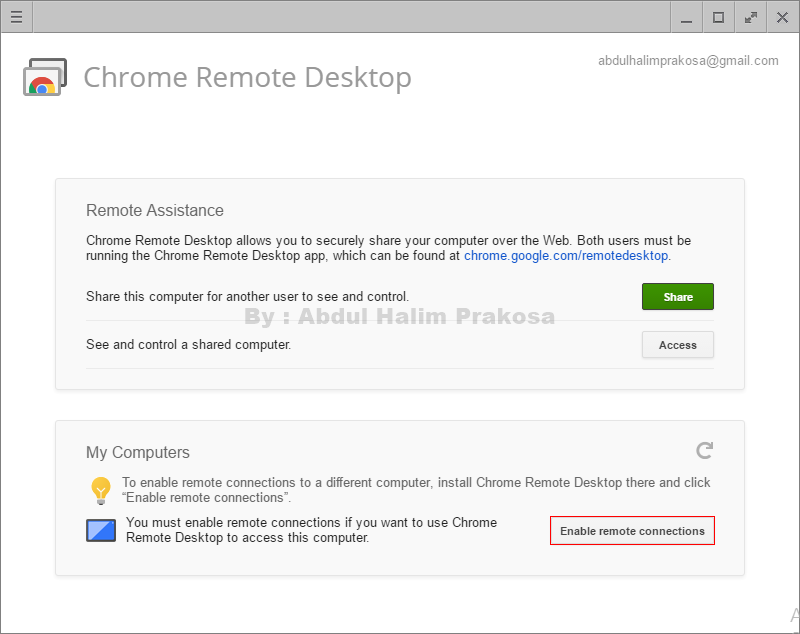The image size is (800, 634).
Task: Click the Access button
Action: (x=678, y=345)
